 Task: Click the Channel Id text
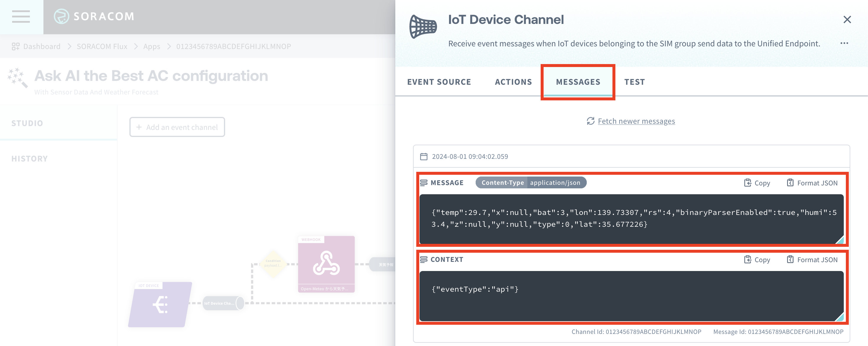[636, 332]
